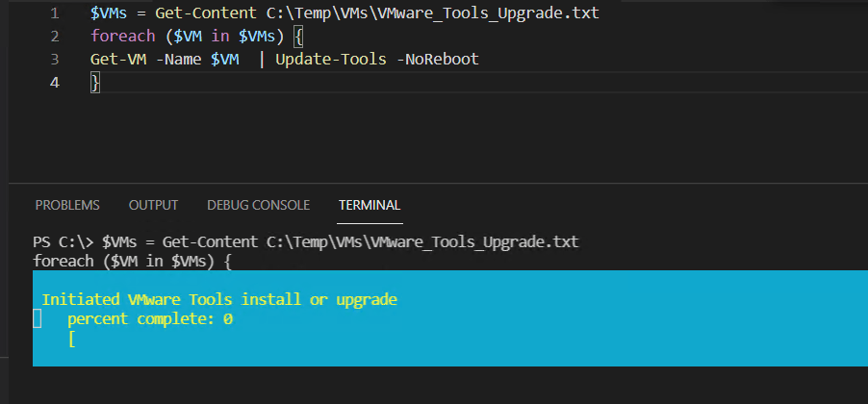Select the DEBUG CONSOLE tab

click(258, 205)
